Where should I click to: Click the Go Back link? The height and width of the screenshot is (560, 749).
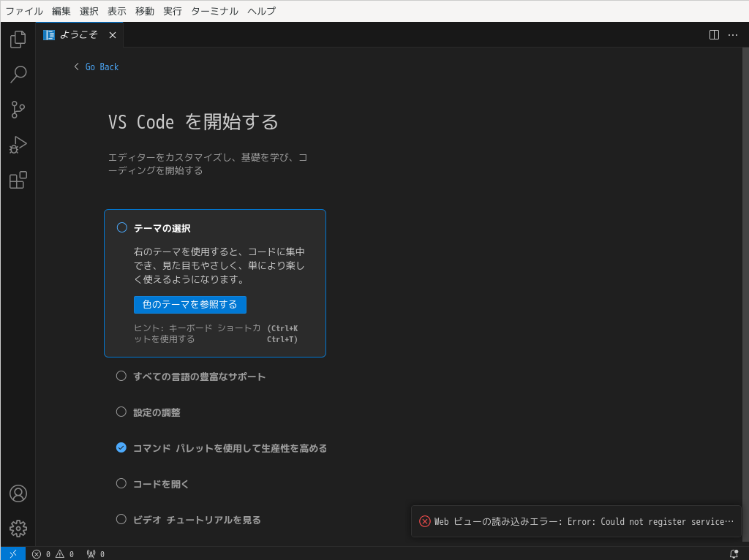click(102, 67)
